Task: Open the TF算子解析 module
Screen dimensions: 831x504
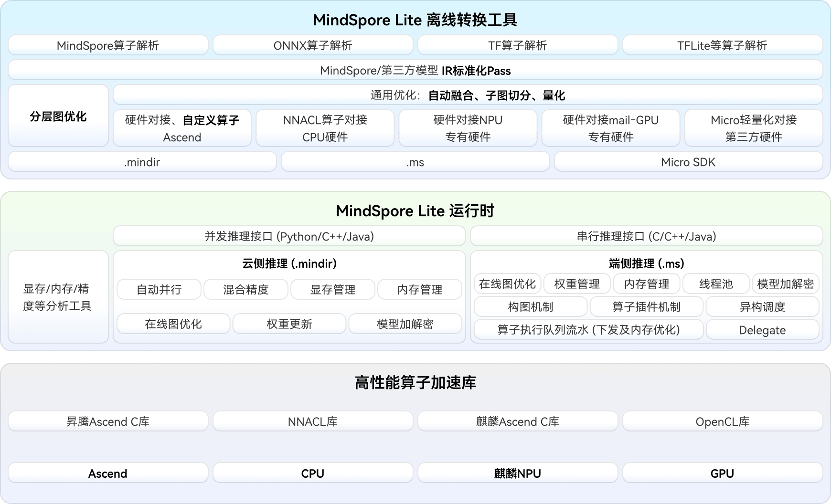Action: [x=518, y=45]
